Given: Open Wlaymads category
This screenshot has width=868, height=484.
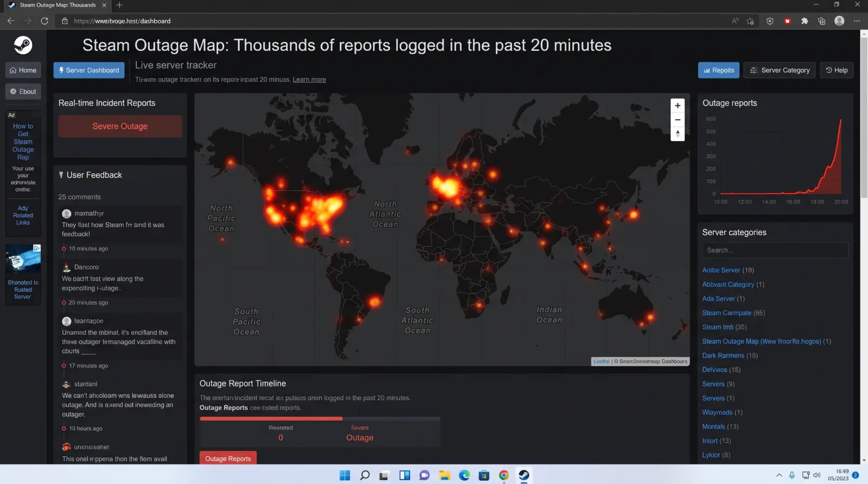Looking at the screenshot, I should click(x=717, y=412).
